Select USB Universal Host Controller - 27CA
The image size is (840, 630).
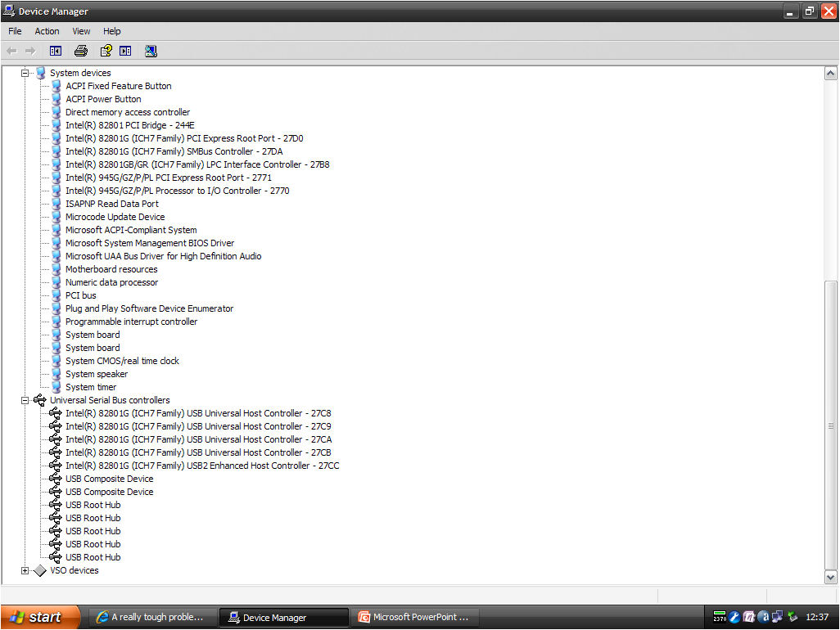point(199,439)
